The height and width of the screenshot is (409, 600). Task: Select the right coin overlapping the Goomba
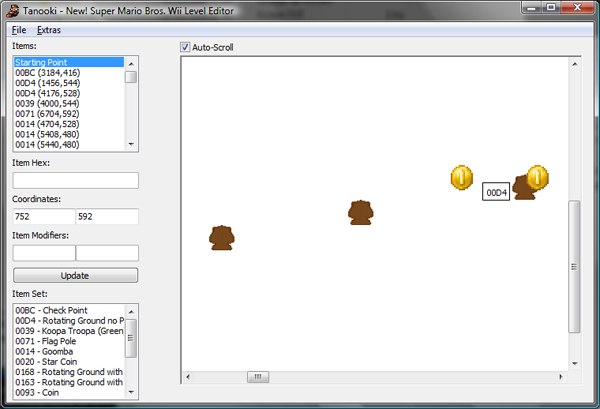538,178
